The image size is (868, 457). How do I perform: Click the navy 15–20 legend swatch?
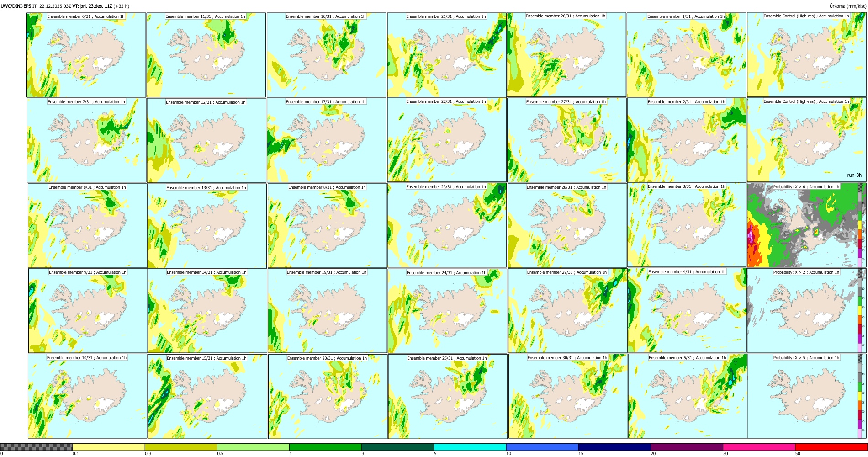pyautogui.click(x=614, y=447)
